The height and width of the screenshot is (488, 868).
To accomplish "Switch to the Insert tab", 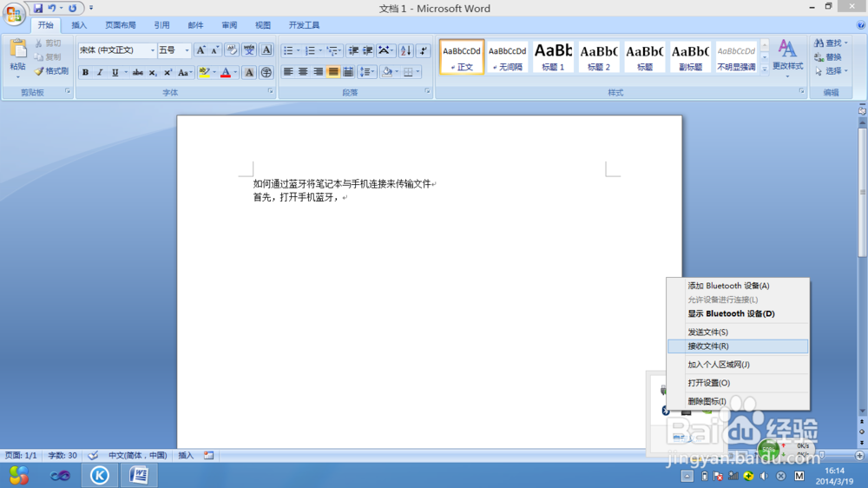I will click(79, 25).
